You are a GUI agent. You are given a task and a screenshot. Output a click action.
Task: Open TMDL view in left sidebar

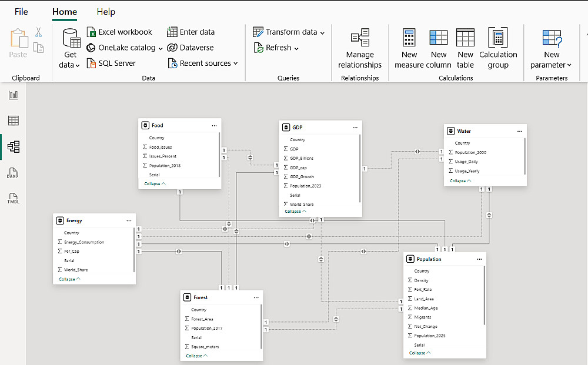13,199
